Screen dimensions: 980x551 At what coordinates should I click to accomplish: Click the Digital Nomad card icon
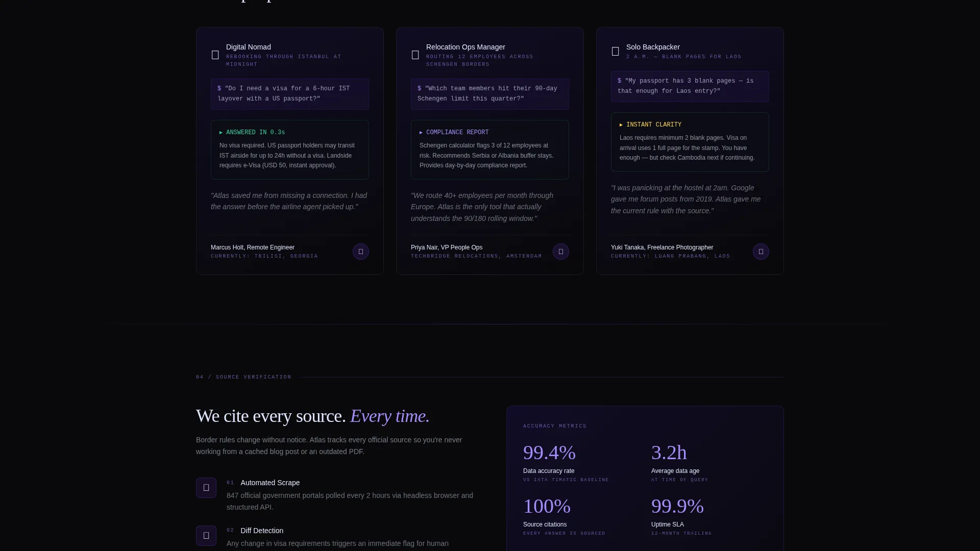coord(215,55)
